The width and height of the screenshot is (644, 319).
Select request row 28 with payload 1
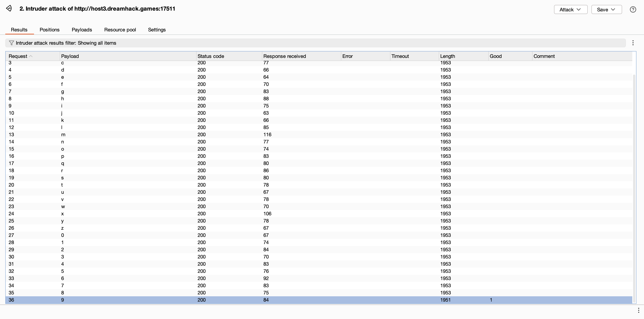tap(319, 242)
